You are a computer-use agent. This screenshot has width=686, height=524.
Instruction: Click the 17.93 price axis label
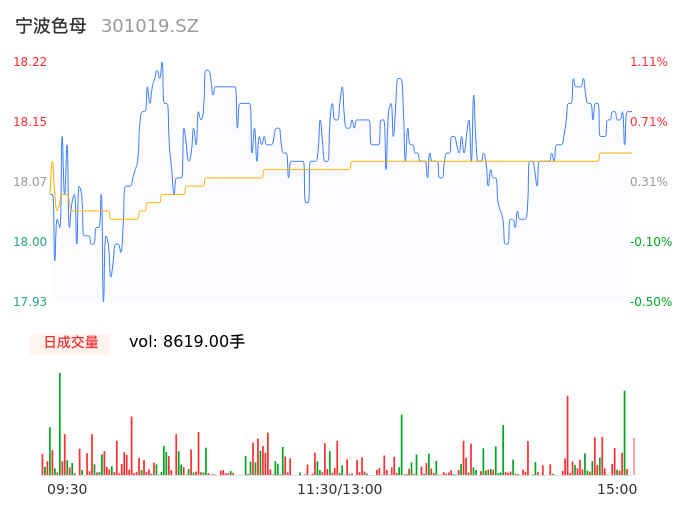pos(30,302)
